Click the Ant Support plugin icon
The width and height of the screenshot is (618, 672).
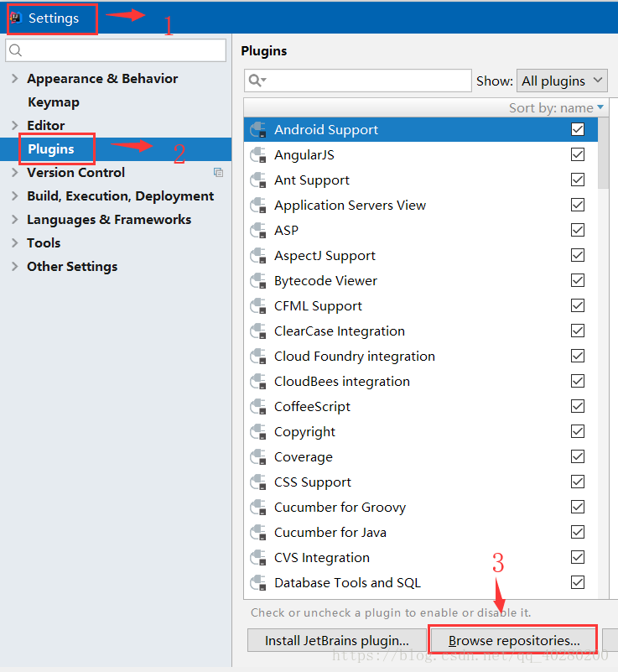(x=258, y=180)
